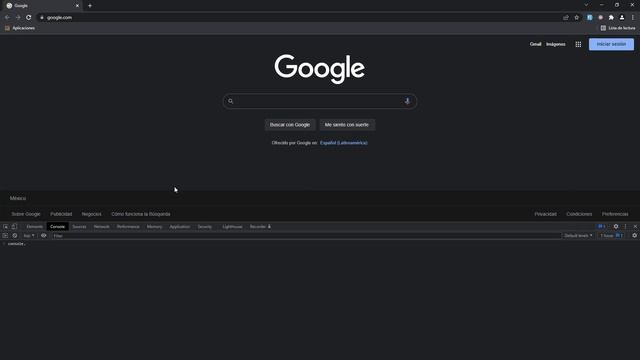640x360 pixels.
Task: Open the Imágenes link
Action: point(556,44)
